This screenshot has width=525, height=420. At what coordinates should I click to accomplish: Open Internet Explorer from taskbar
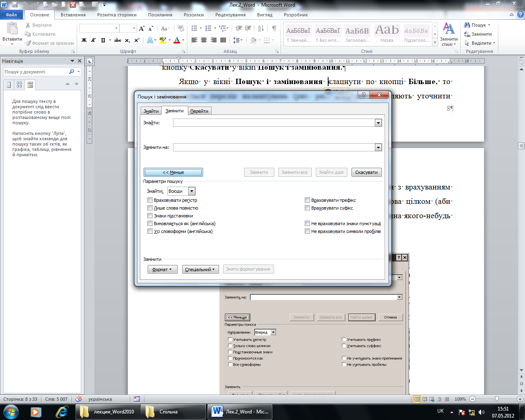click(62, 411)
